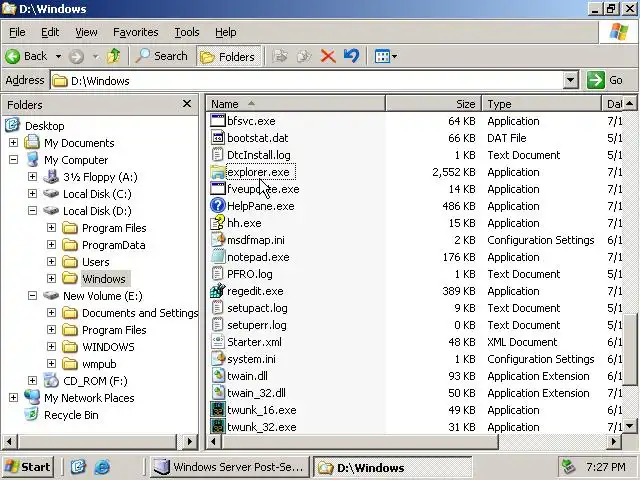
Task: Click the HelpPane.exe question mark icon
Action: coord(218,206)
